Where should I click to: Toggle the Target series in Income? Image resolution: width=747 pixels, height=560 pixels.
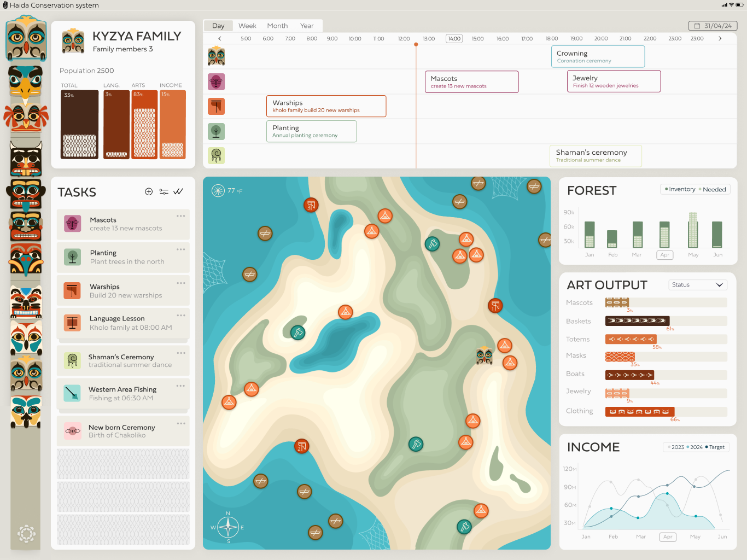716,447
